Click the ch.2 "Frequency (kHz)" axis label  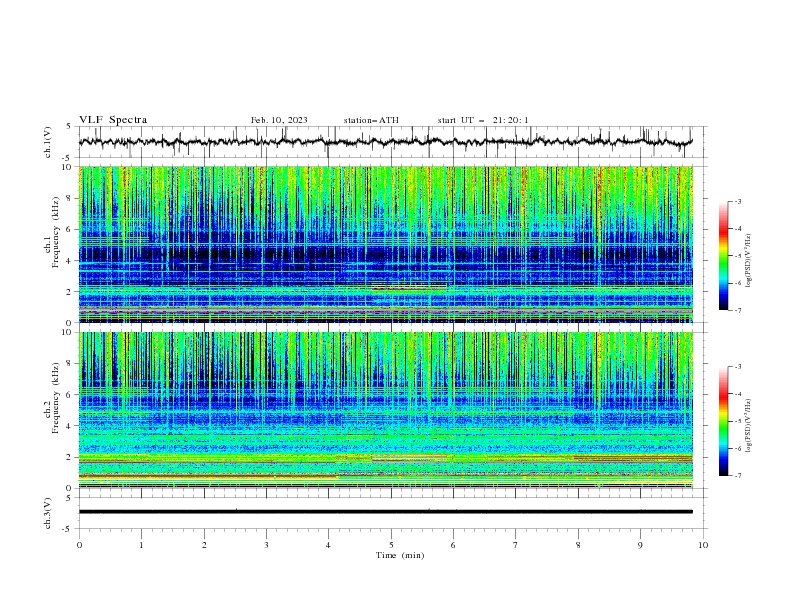(x=55, y=398)
